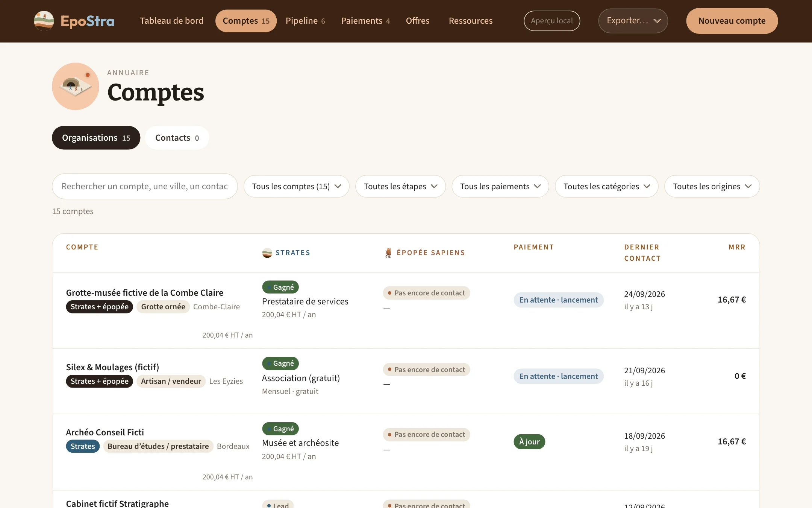Select the Comptes 15 nav item
Image resolution: width=812 pixels, height=508 pixels.
tap(246, 21)
